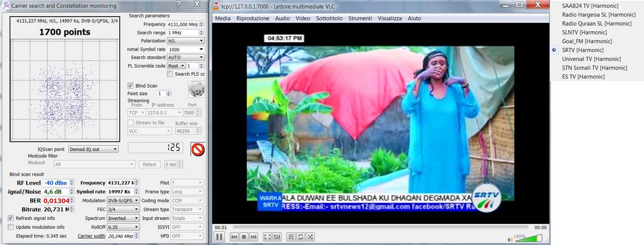Enable the Stream to file checkbox
644x245 pixels.
[x=131, y=122]
